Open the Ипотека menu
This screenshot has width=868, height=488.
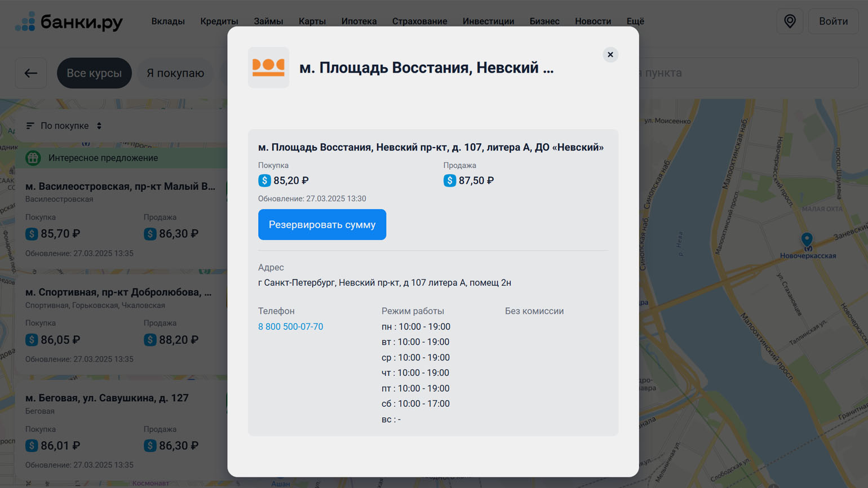358,21
